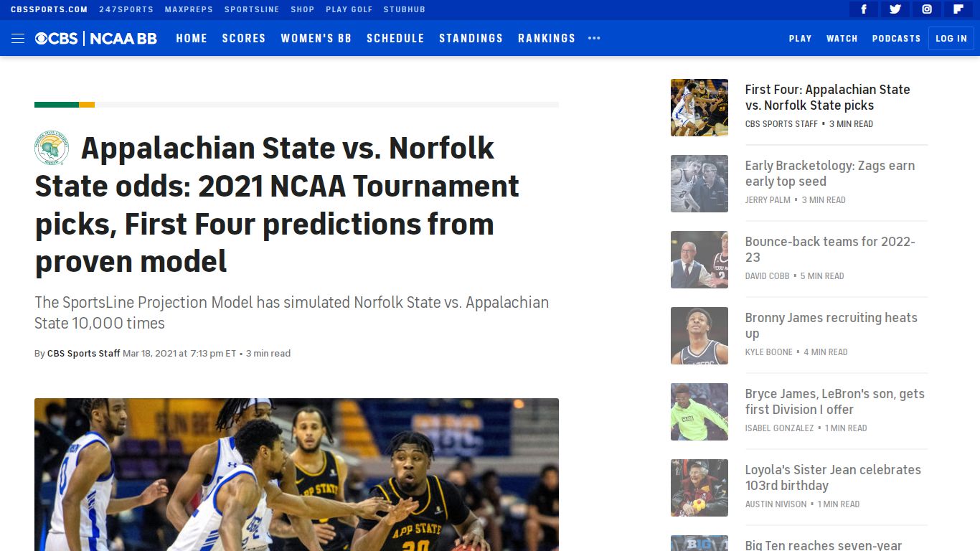This screenshot has width=980, height=551.
Task: Click the LOG IN button
Action: pos(951,39)
